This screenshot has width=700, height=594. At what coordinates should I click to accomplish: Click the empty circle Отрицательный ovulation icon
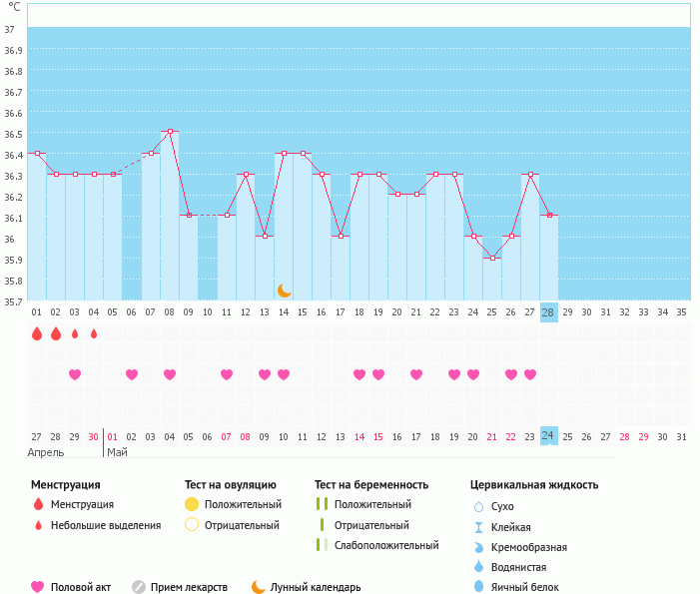tap(192, 525)
